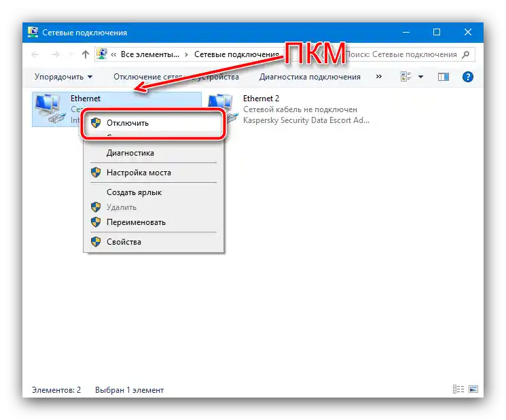Maximize the Сетевые подключения window

click(437, 33)
